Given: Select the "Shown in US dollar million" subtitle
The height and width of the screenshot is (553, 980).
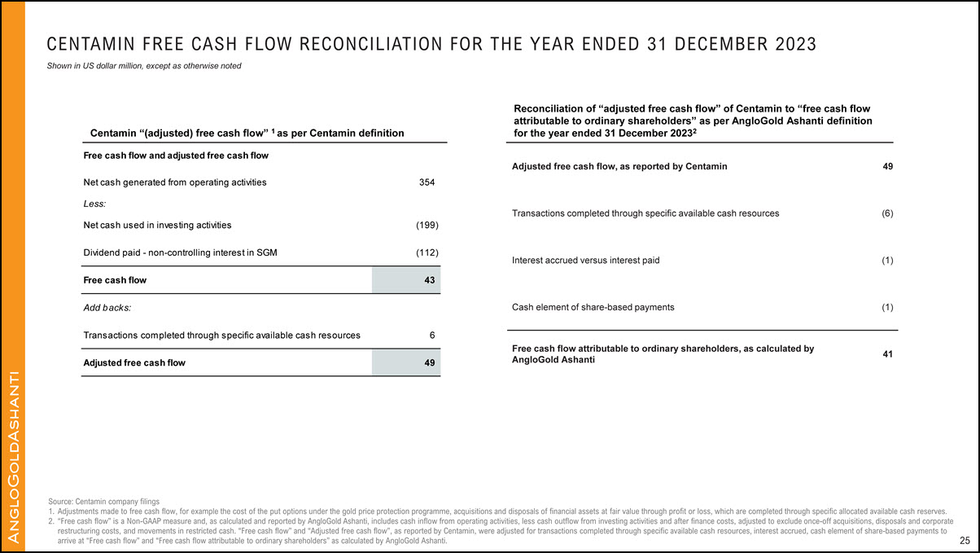Looking at the screenshot, I should coord(144,66).
